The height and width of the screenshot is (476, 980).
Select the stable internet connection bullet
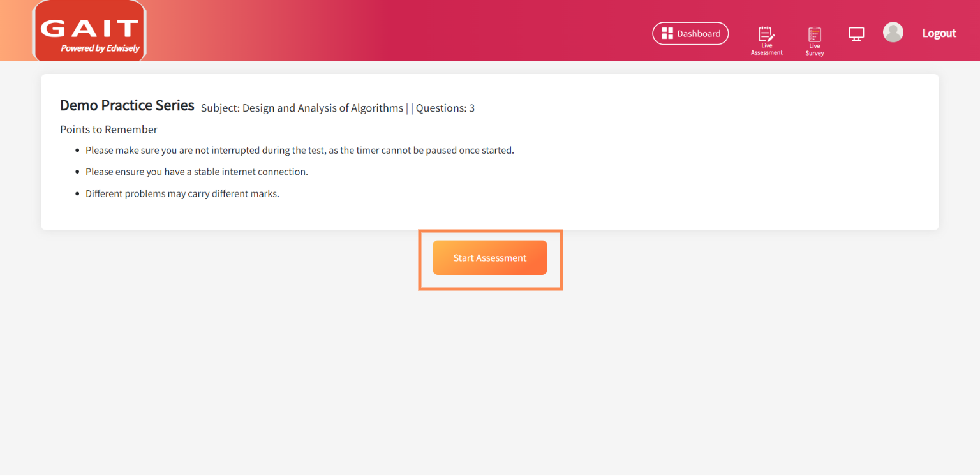click(197, 172)
